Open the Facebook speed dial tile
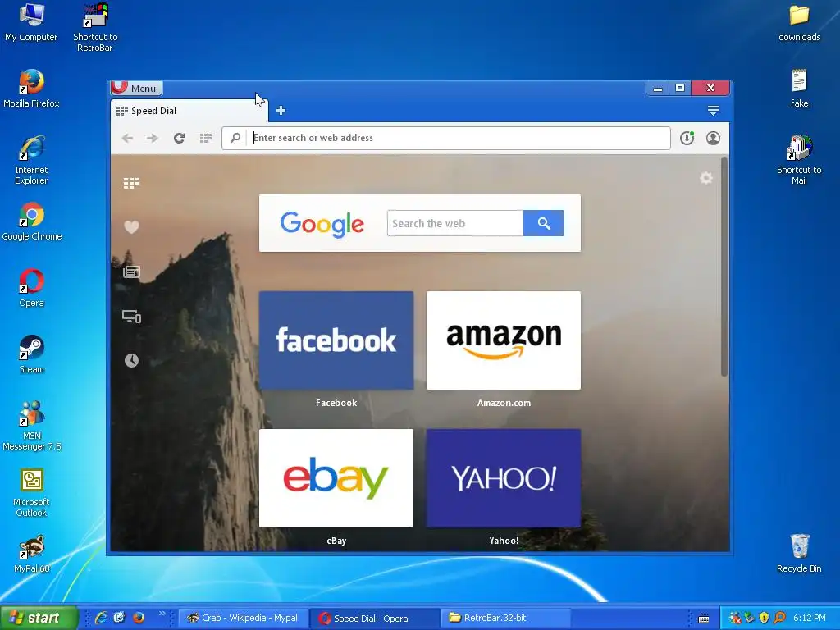Viewport: 840px width, 630px height. [x=336, y=340]
